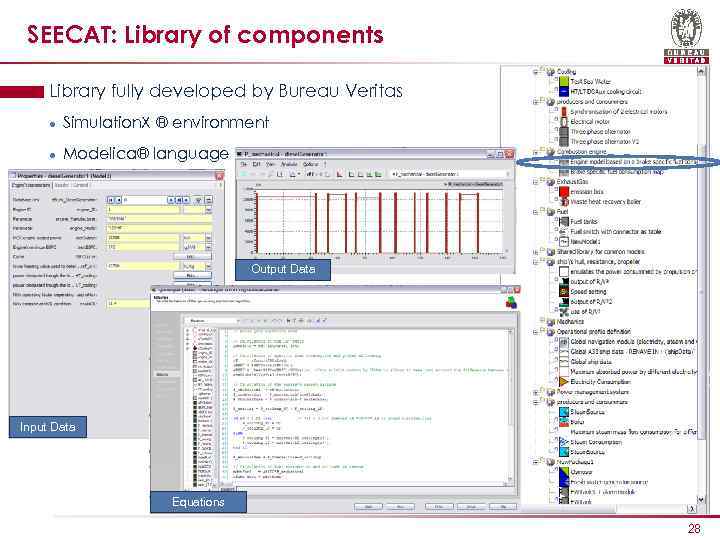
Task: Click the scroll down arrow of library tree
Action: pyautogui.click(x=701, y=499)
